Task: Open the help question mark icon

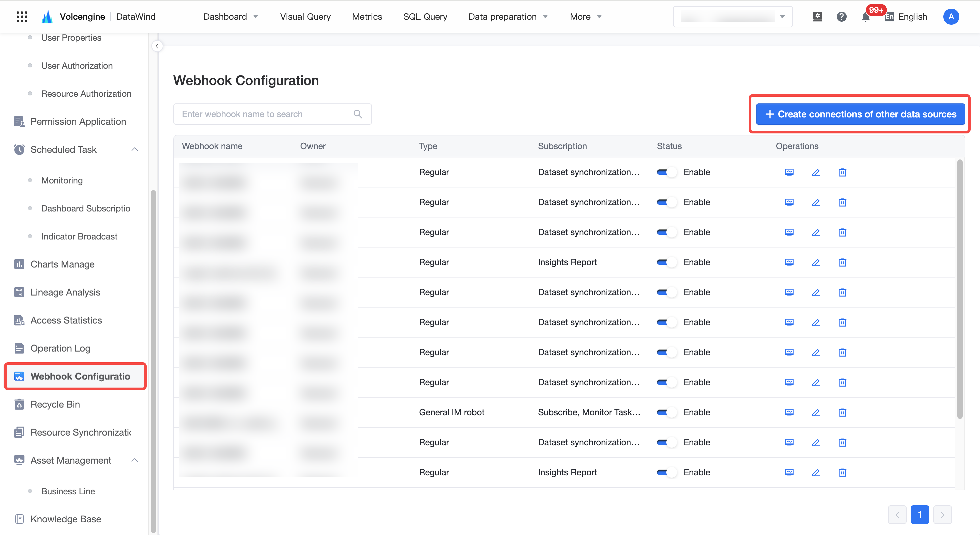Action: point(841,17)
